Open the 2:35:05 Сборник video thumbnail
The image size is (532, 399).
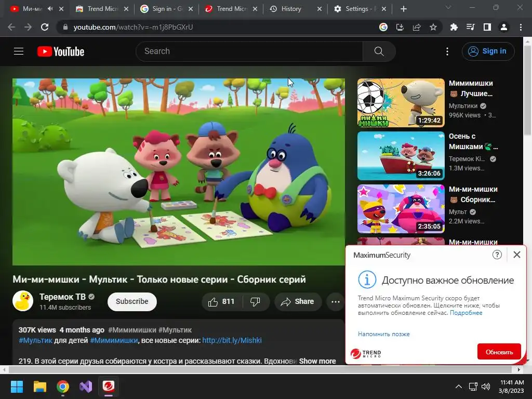point(401,209)
